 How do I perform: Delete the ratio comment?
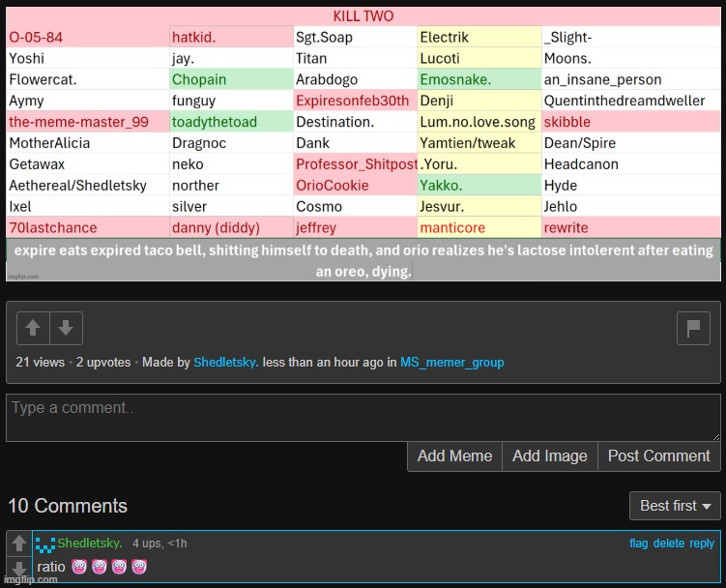(668, 544)
